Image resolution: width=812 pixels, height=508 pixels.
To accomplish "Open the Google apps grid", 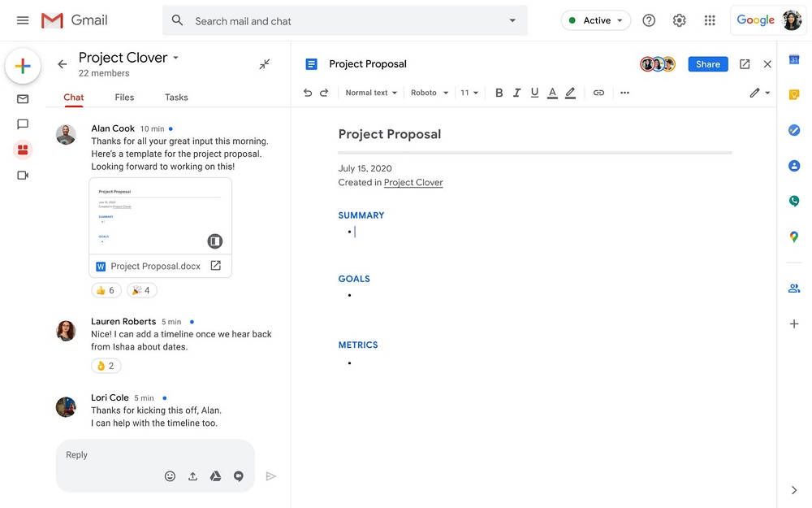I will [710, 20].
